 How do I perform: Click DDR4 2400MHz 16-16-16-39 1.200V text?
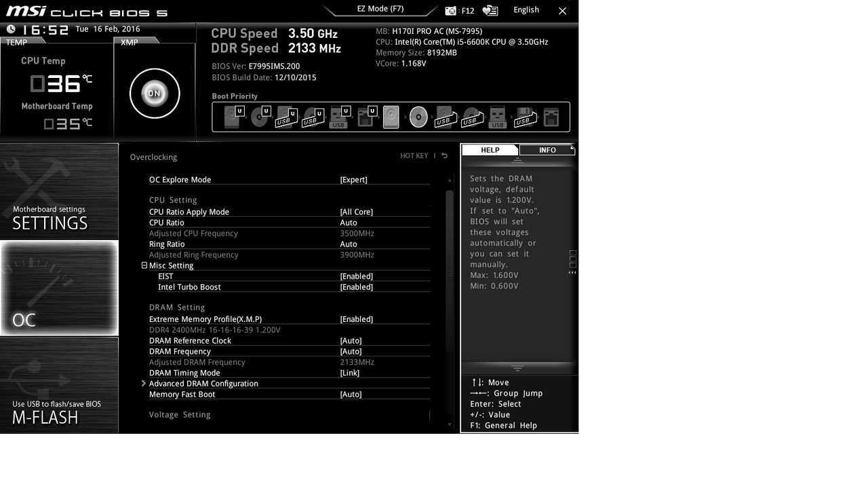214,330
